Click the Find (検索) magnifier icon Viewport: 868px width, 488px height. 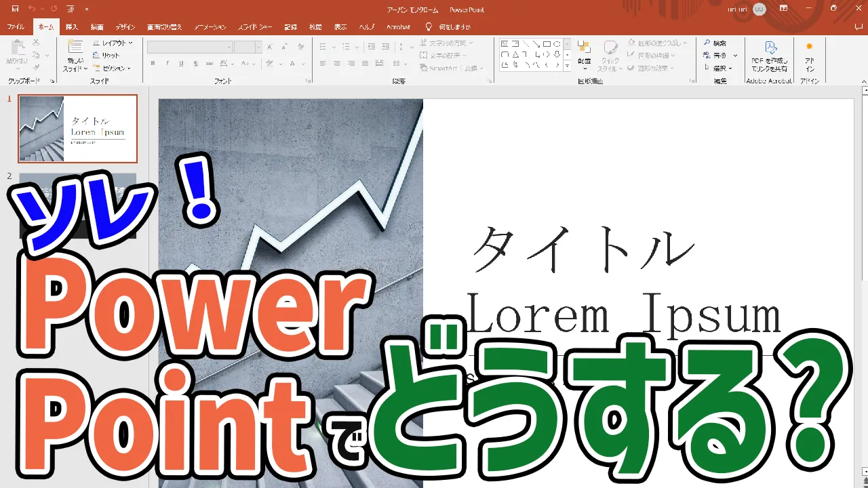(707, 43)
